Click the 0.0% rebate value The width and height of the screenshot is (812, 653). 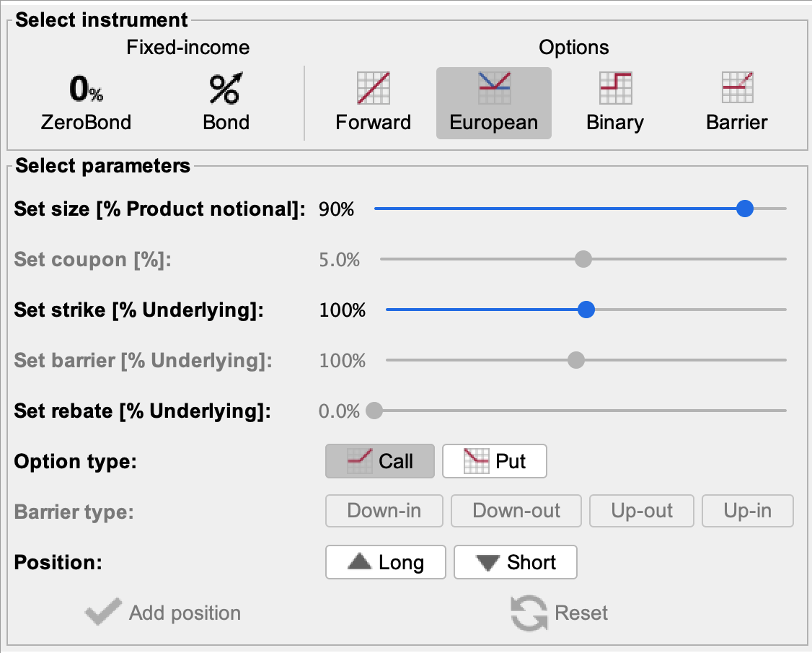click(x=339, y=411)
